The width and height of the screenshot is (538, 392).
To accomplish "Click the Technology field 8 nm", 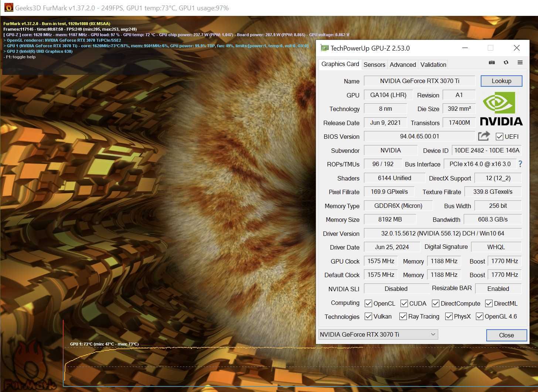I will coord(385,109).
